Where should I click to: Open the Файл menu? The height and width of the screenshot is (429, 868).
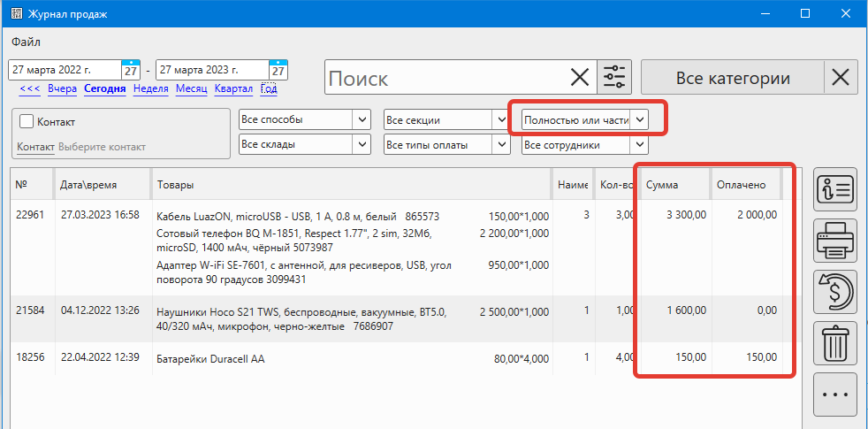click(x=26, y=42)
